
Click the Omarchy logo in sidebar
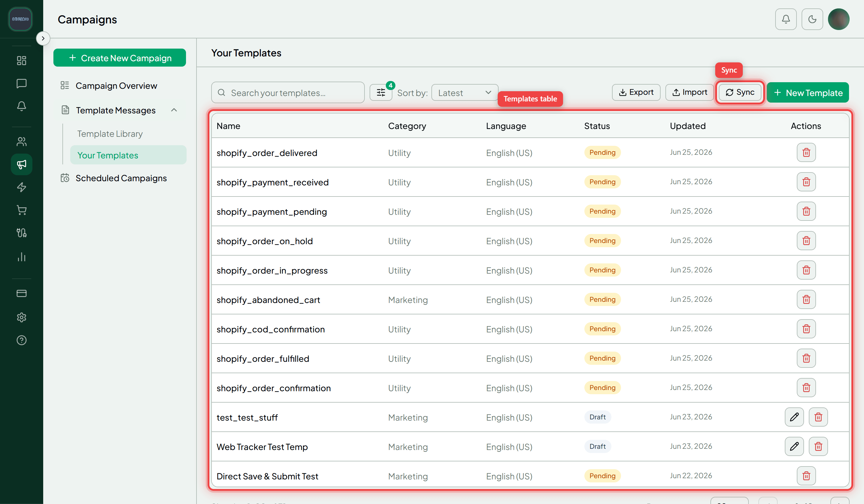coord(20,19)
